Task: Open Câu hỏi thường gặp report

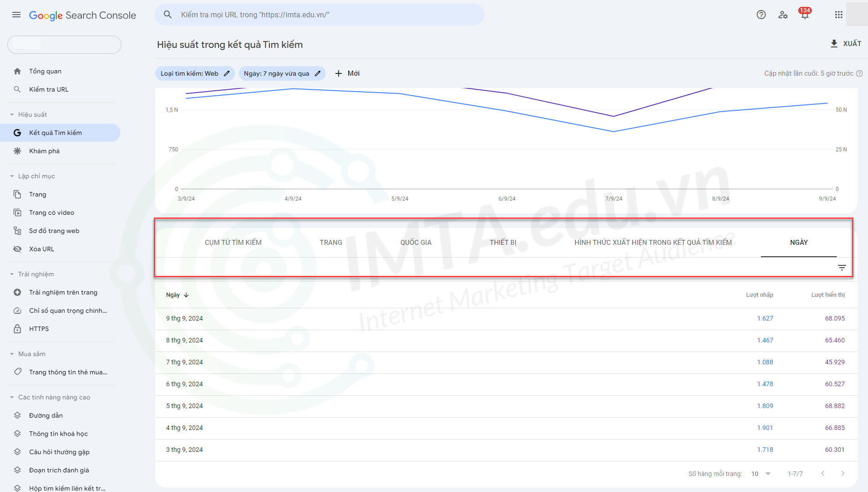Action: coord(59,452)
